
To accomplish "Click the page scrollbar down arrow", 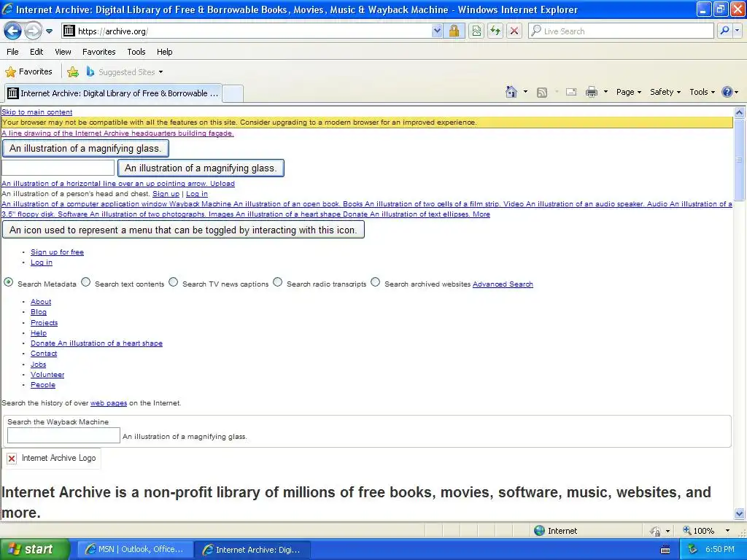I will pyautogui.click(x=740, y=513).
